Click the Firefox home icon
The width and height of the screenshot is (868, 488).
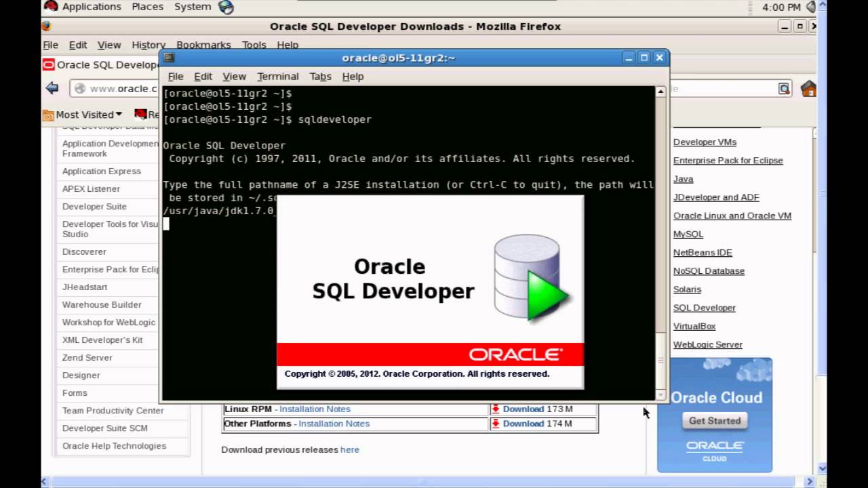[x=808, y=89]
